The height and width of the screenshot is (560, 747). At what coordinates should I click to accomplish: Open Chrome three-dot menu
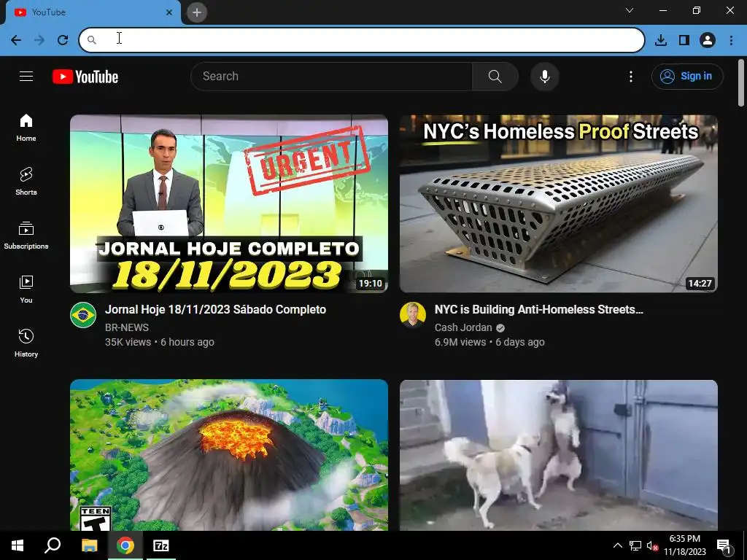pos(731,40)
